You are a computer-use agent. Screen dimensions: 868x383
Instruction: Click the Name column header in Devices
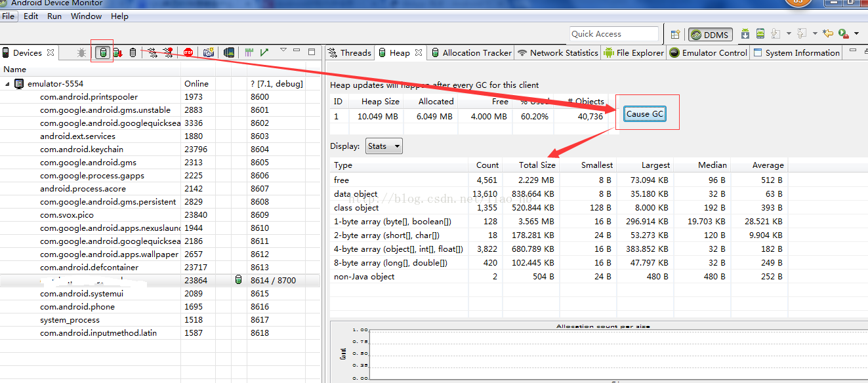[91, 69]
